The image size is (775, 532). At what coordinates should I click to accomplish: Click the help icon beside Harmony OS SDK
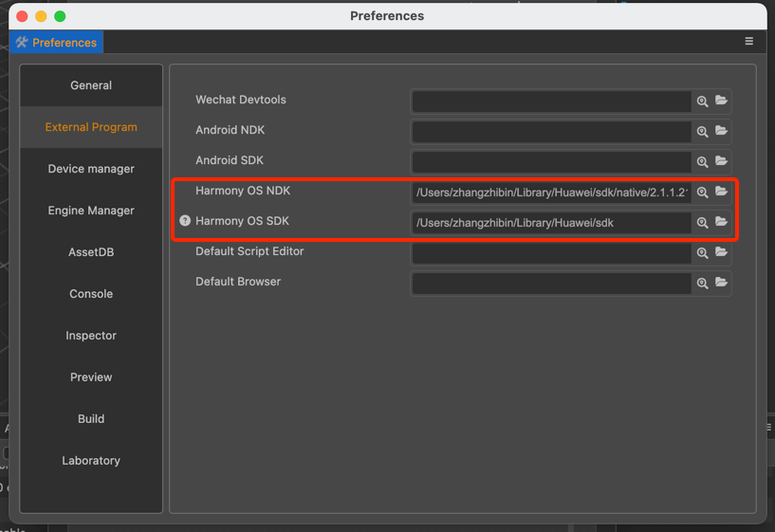(185, 221)
